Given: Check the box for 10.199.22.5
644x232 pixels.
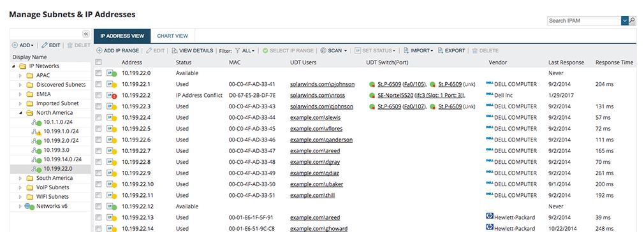Looking at the screenshot, I should (99, 129).
